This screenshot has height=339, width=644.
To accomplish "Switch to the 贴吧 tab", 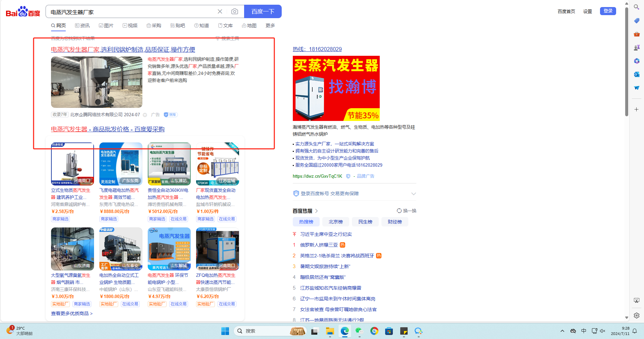I will [x=178, y=26].
